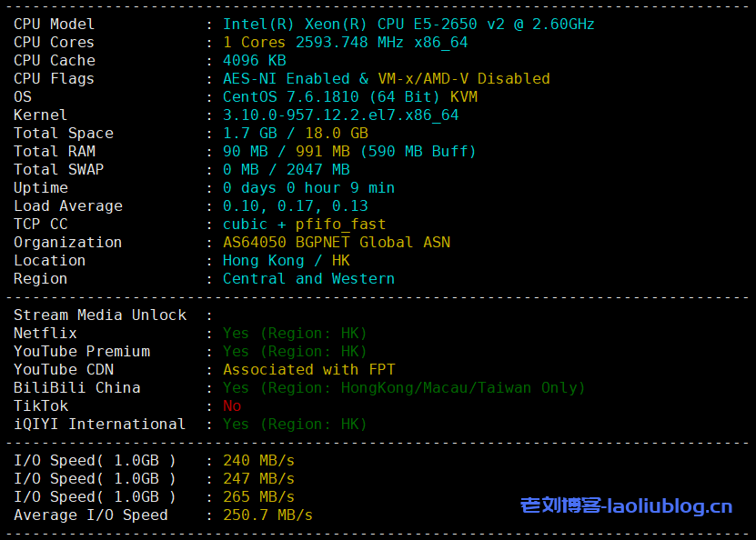Click the uptime value "0 days 0 hour 9 min"
The image size is (756, 540).
(308, 188)
